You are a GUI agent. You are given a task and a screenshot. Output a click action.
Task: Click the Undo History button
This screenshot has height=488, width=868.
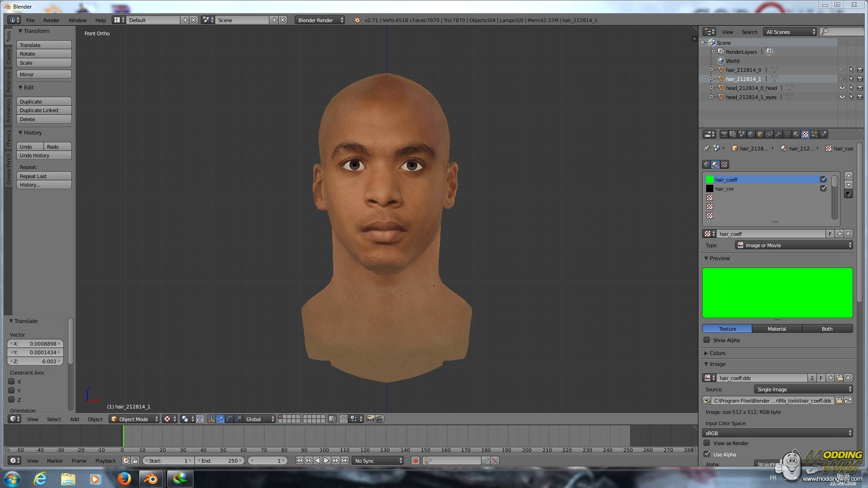click(44, 155)
